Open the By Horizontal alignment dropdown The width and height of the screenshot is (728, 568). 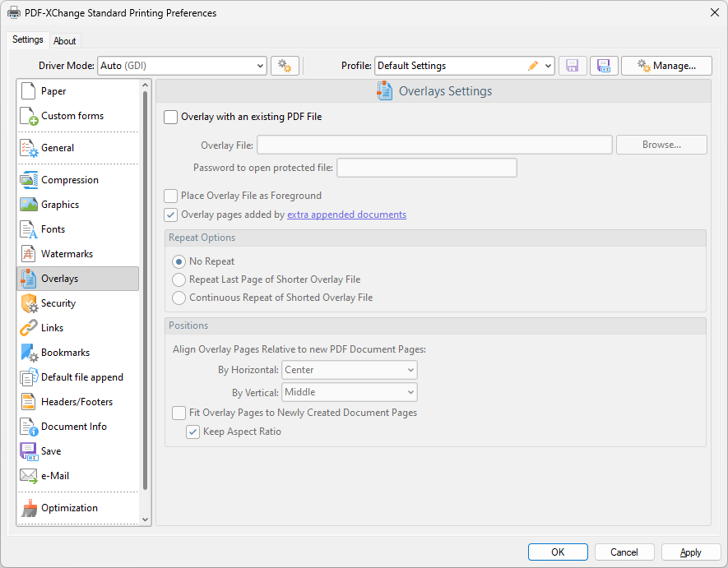click(x=349, y=370)
